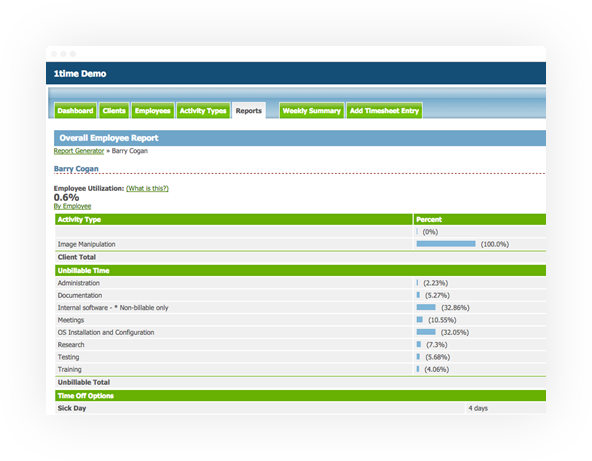Screen dimensions: 592x461
Task: Go to the Employees tab
Action: coord(153,111)
